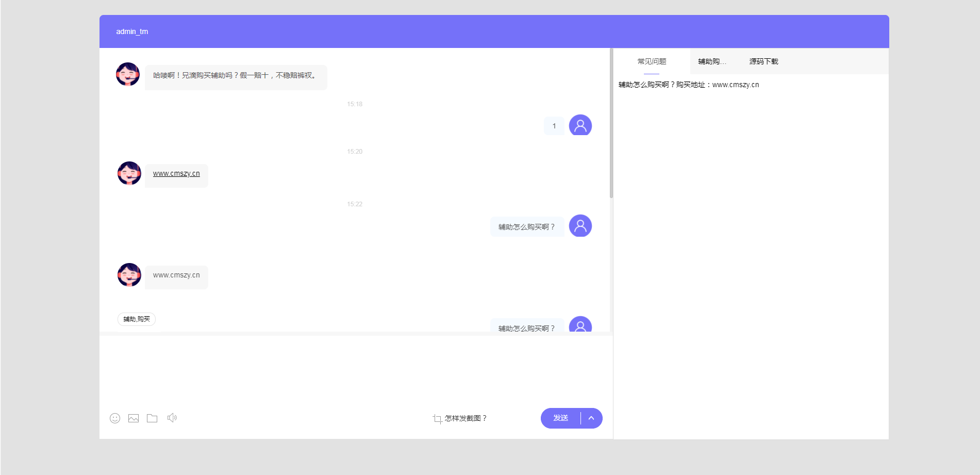Image resolution: width=980 pixels, height=475 pixels.
Task: Click the screenshot crop icon
Action: tap(437, 419)
